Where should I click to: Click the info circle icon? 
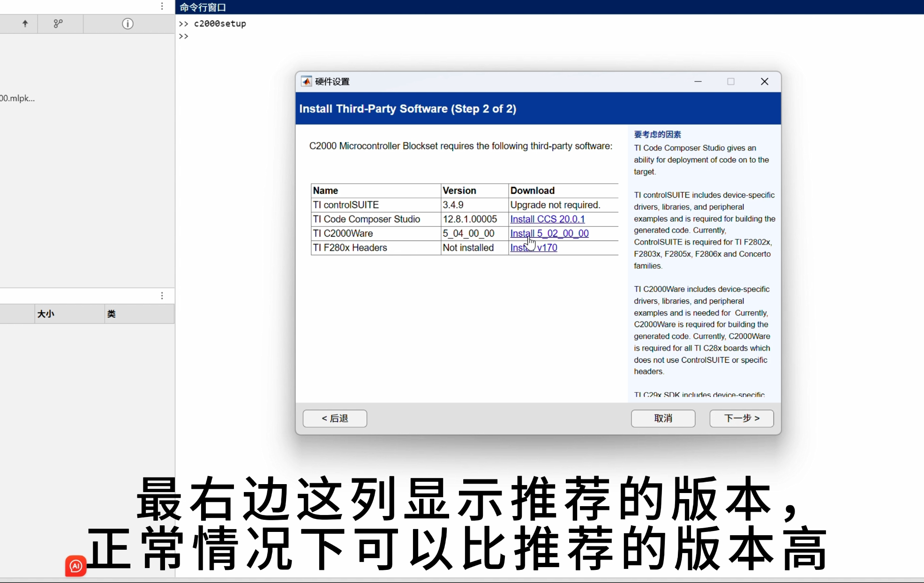[128, 23]
